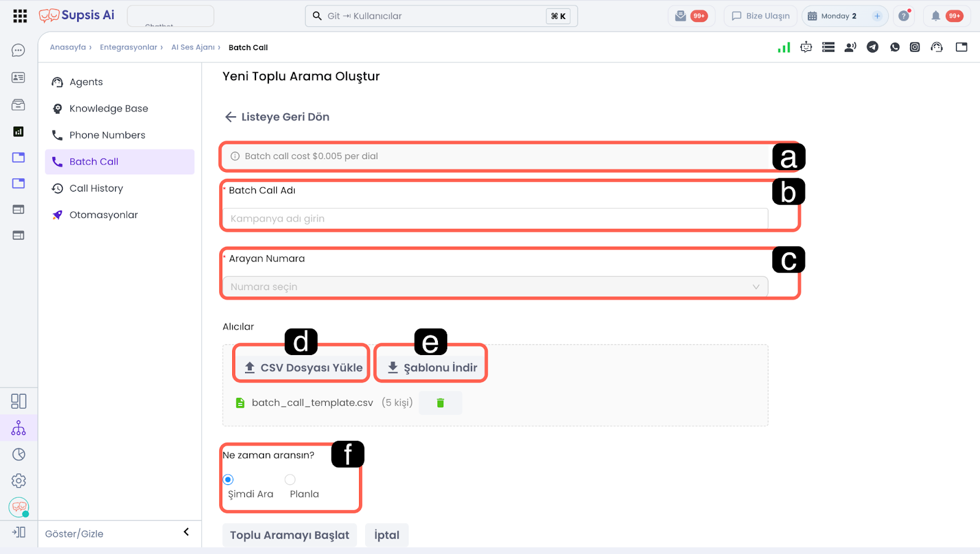Open the WhatsApp channel icon
Viewport: 980px width, 554px height.
coord(895,47)
